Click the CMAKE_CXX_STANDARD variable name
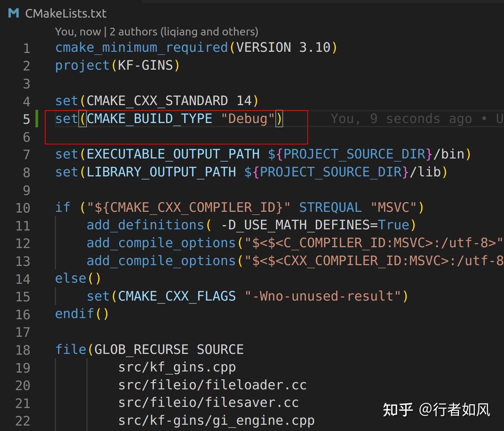The width and height of the screenshot is (504, 431). [157, 101]
